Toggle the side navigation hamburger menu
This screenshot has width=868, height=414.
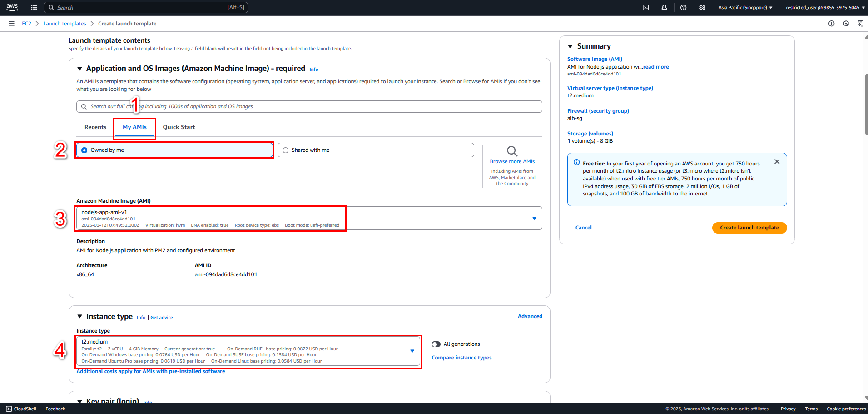[11, 24]
